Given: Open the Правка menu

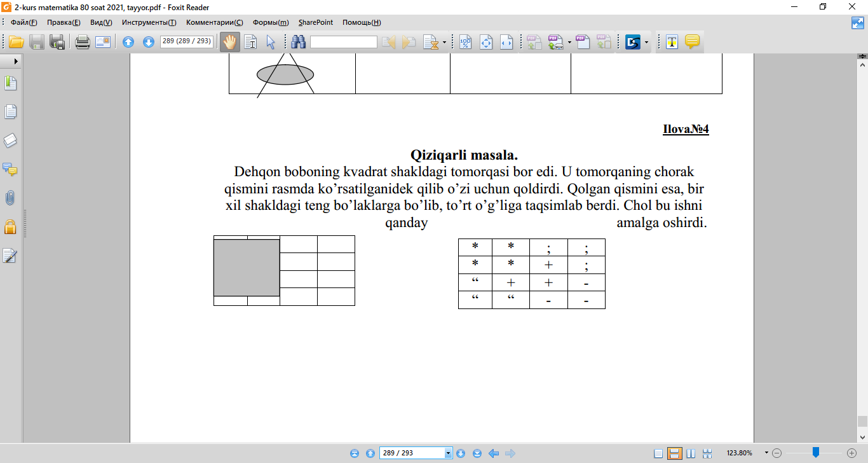Looking at the screenshot, I should [64, 22].
